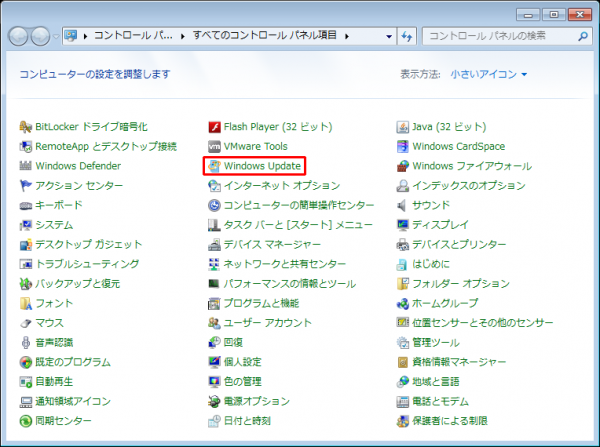Screen dimensions: 600x447
Task: Click the 音声認識 microphone icon
Action: click(25, 343)
